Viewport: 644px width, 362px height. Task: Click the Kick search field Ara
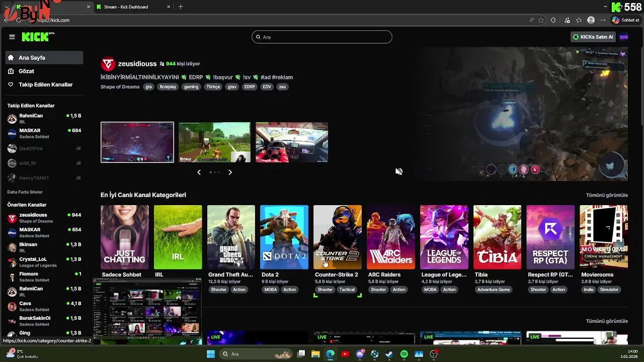(x=322, y=37)
